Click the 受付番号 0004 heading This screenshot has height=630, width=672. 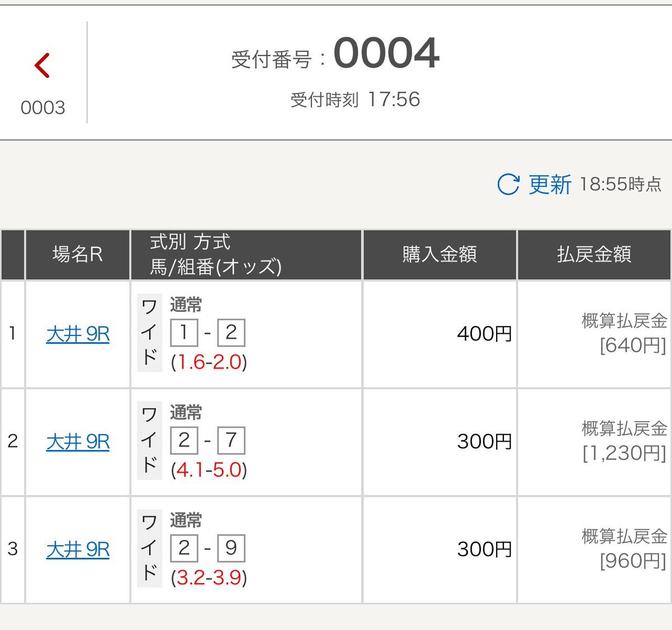pyautogui.click(x=335, y=54)
